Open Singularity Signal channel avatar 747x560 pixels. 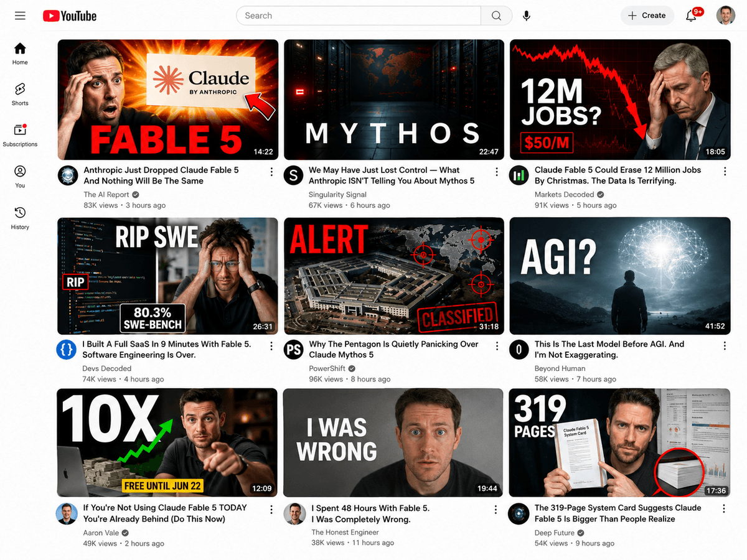(293, 175)
